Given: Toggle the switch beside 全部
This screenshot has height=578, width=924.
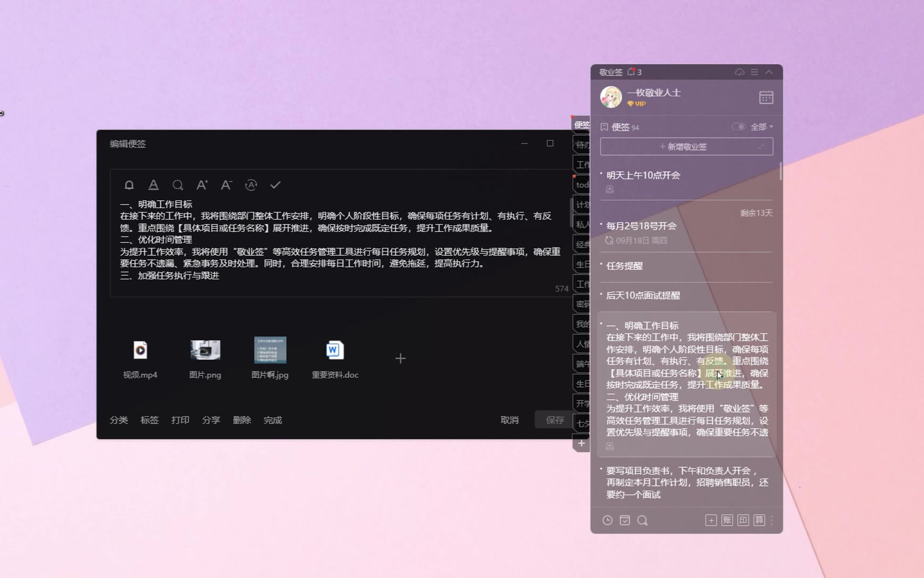Looking at the screenshot, I should (x=738, y=127).
